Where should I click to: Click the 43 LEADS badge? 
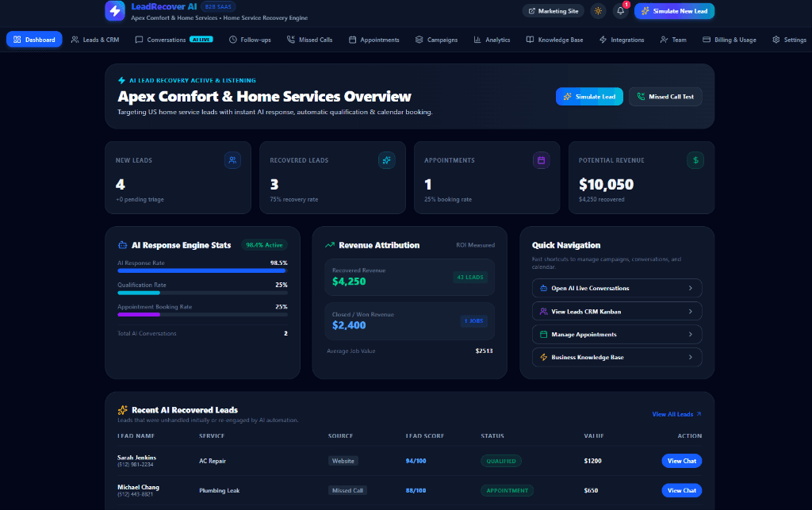470,278
